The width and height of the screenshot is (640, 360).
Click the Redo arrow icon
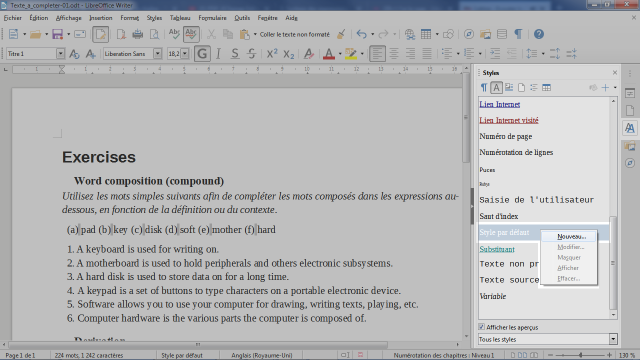[383, 34]
